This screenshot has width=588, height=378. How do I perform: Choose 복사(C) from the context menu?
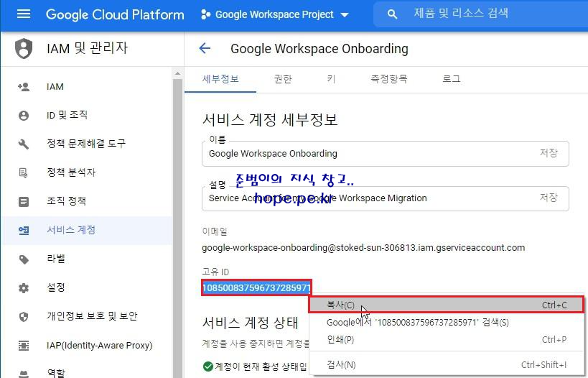[x=447, y=305]
